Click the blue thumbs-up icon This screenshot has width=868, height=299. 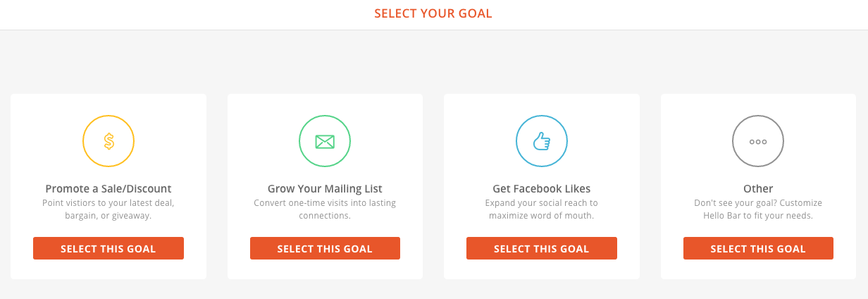tap(542, 142)
